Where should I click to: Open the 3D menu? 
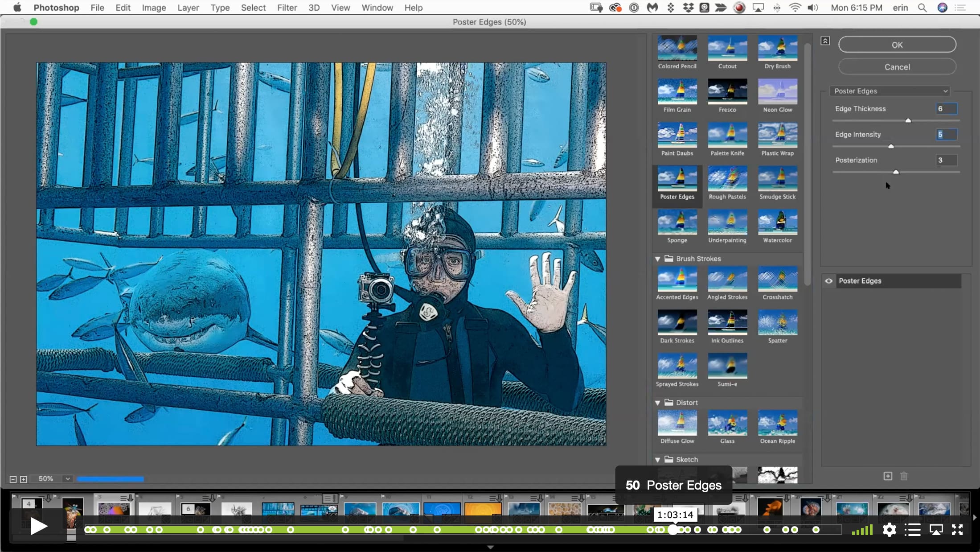314,8
